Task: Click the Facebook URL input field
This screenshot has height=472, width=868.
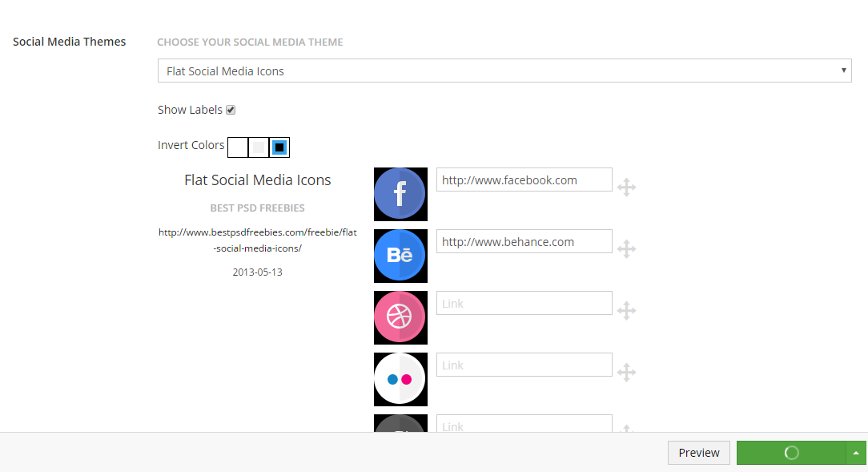Action: 524,180
